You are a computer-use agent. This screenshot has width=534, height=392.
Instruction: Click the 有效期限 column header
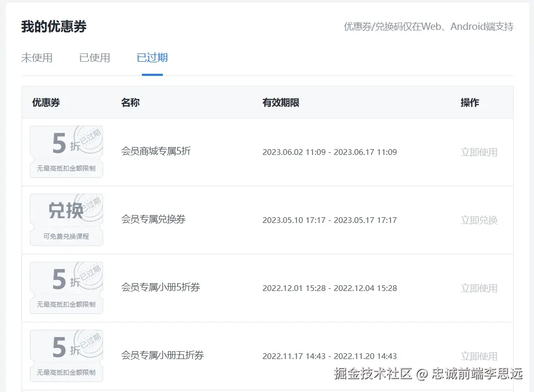(281, 103)
